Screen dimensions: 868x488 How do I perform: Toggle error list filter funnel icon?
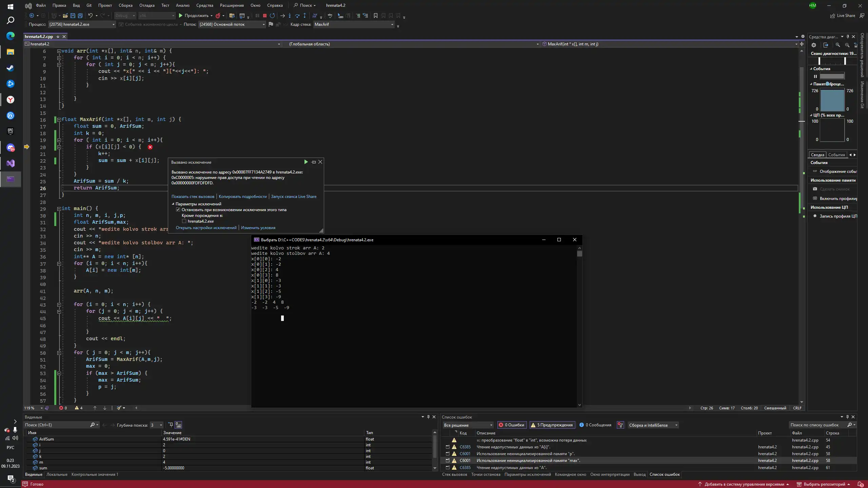coord(620,425)
